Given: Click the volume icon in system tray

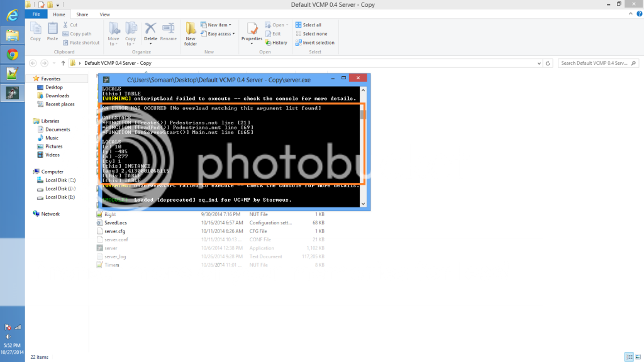Looking at the screenshot, I should click(x=8, y=337).
